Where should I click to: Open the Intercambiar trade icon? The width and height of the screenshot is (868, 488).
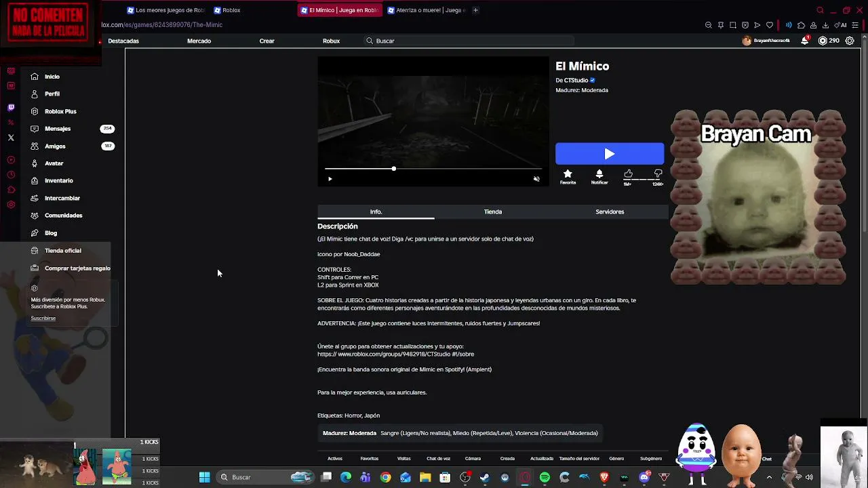(x=35, y=198)
